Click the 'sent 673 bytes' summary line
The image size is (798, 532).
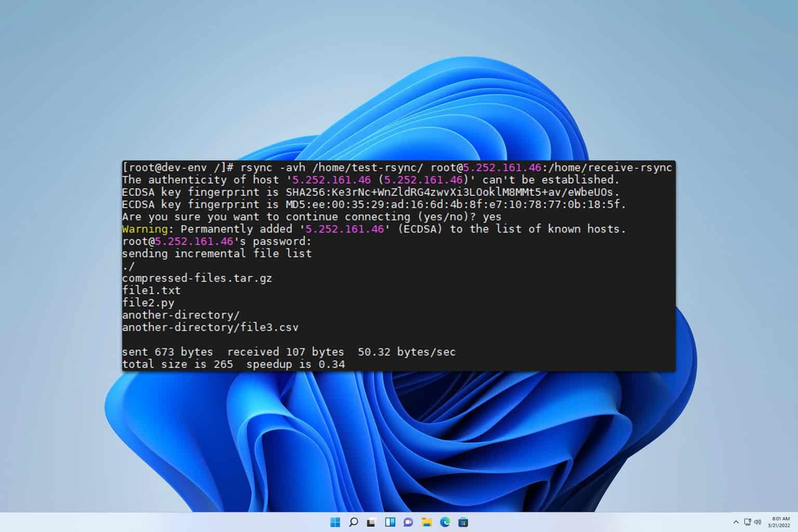tap(289, 352)
